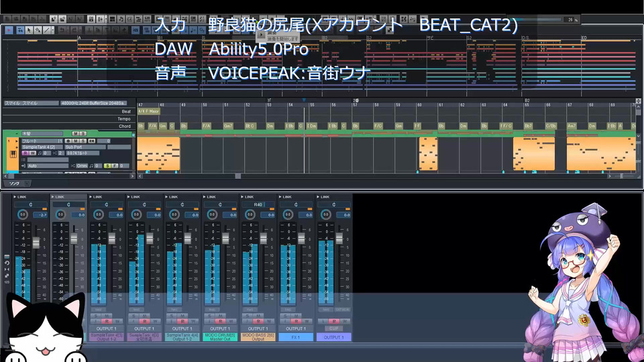Select the pen drawing tool
Image resolution: width=644 pixels, height=362 pixels.
(38, 30)
